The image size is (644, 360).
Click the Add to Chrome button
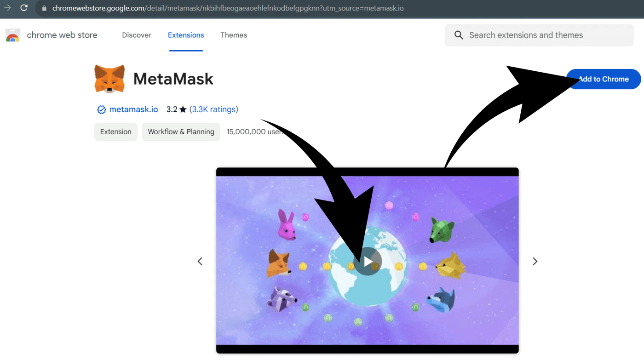point(603,79)
